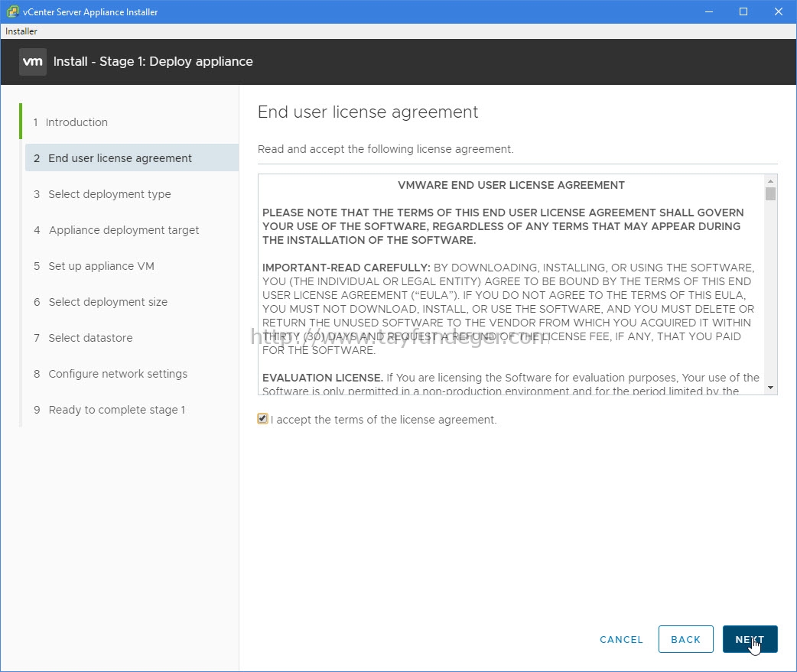Click the NEXT button
The width and height of the screenshot is (797, 672).
[x=750, y=639]
